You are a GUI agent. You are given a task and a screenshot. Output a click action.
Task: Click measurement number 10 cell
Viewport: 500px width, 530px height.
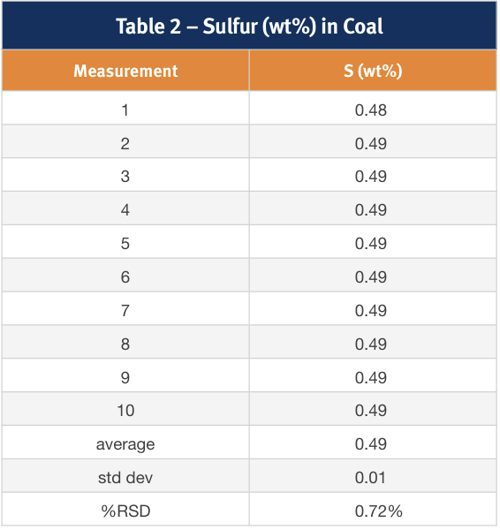pos(125,411)
